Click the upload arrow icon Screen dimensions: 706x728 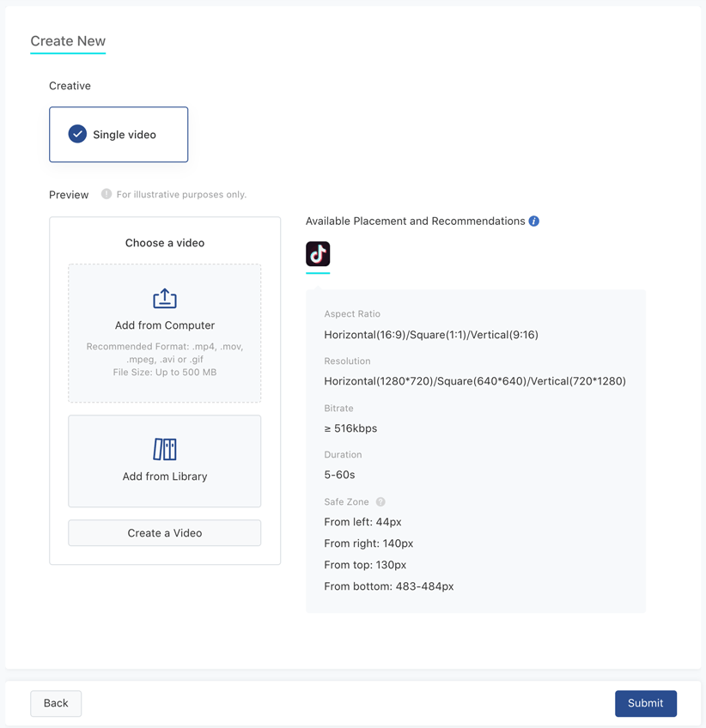coord(165,298)
